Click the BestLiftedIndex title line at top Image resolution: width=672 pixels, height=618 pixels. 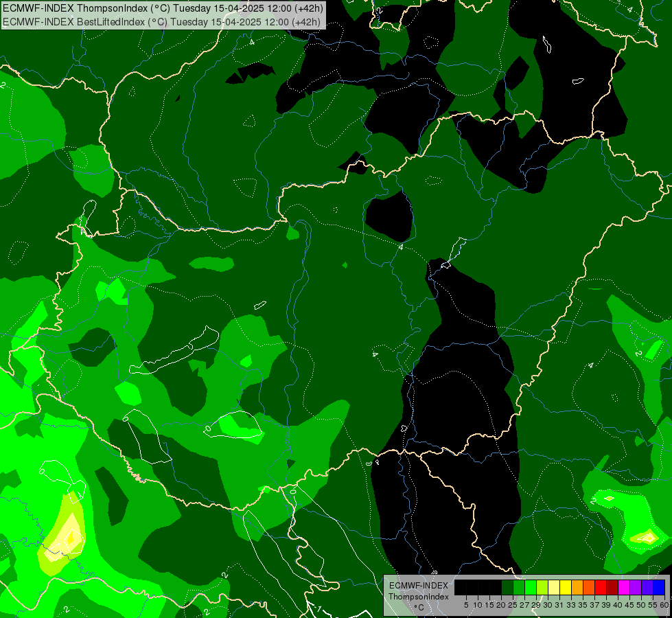[x=161, y=21]
